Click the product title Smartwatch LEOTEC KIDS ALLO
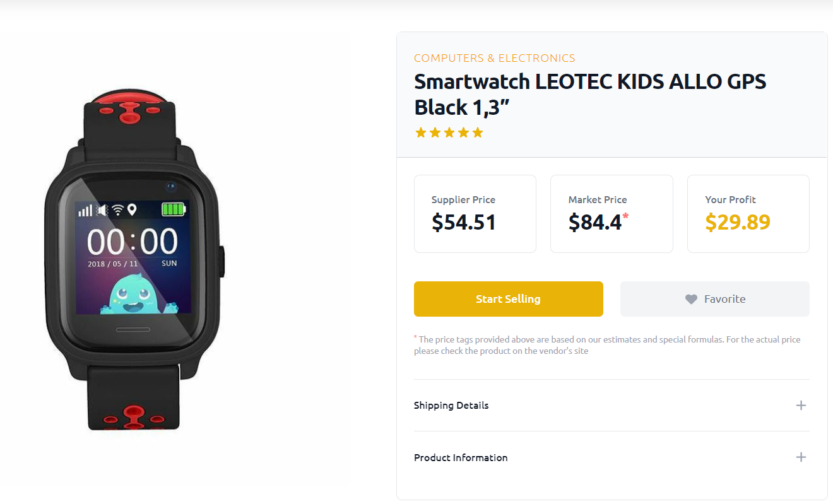The image size is (833, 504). (590, 95)
